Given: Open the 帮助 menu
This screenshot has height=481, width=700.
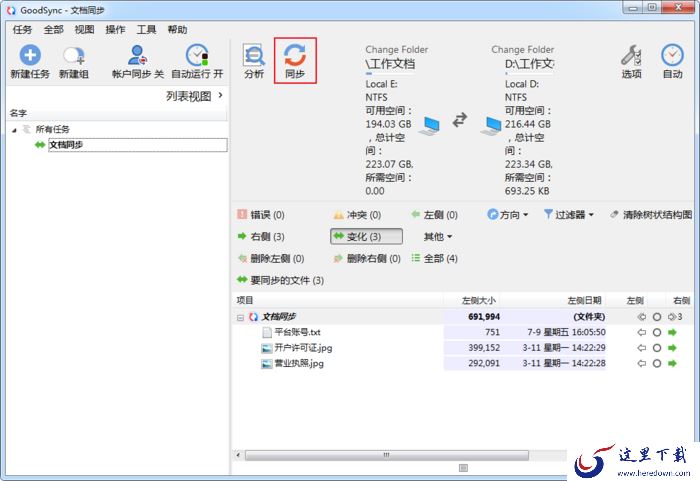Looking at the screenshot, I should point(177,29).
